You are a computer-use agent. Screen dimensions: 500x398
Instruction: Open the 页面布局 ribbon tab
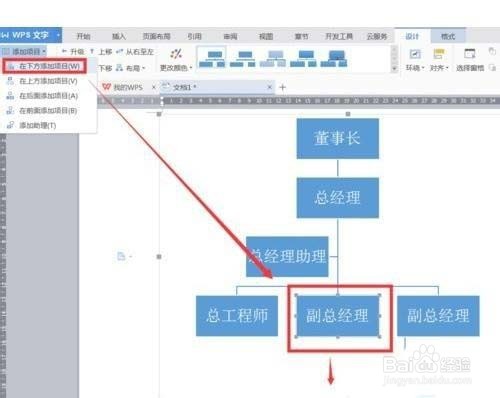[156, 36]
